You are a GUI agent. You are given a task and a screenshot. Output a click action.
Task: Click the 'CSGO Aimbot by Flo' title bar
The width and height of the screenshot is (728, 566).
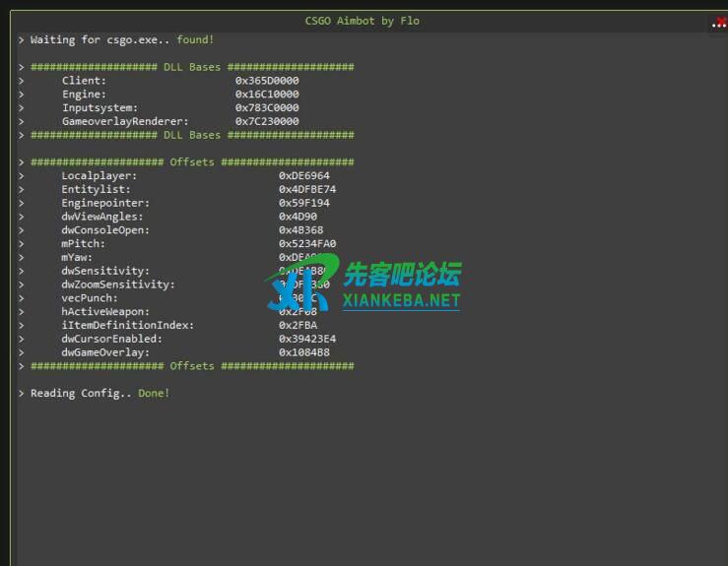[x=363, y=21]
